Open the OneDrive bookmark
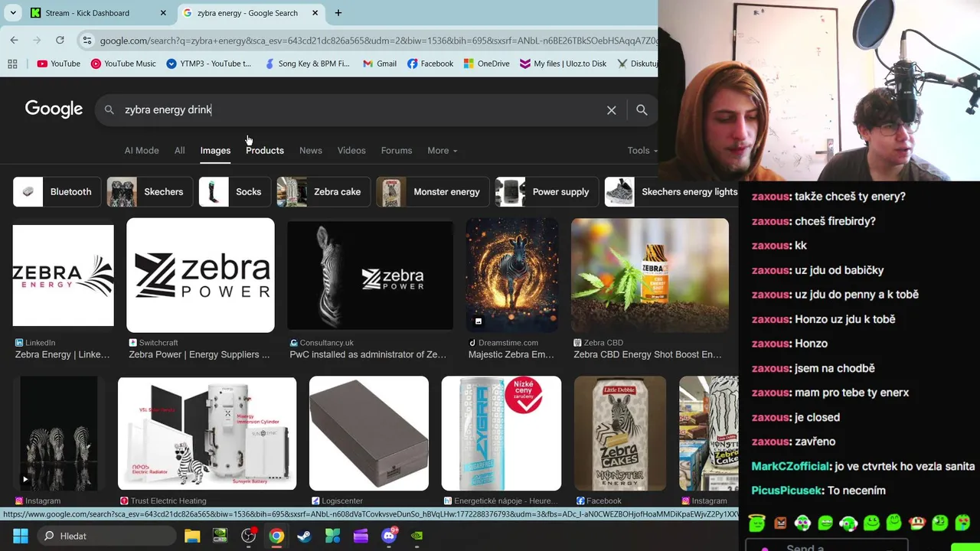Image resolution: width=980 pixels, height=551 pixels. click(486, 64)
